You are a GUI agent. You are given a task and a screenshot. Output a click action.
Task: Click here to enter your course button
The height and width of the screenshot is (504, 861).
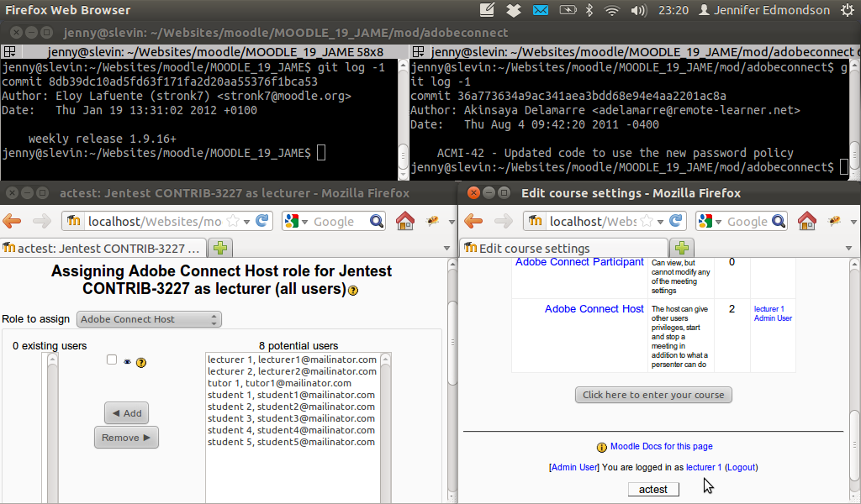(x=653, y=395)
